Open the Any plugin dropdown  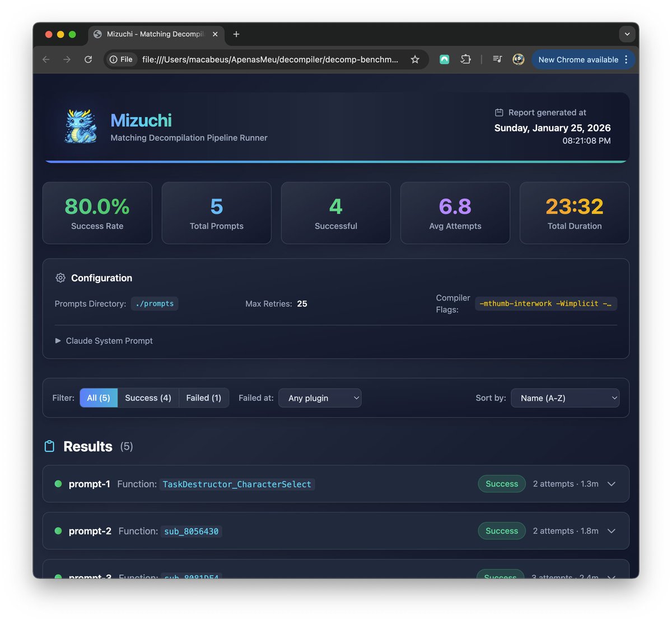320,398
